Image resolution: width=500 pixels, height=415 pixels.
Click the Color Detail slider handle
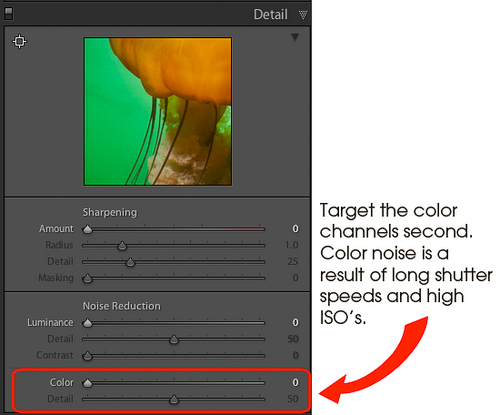coord(174,399)
